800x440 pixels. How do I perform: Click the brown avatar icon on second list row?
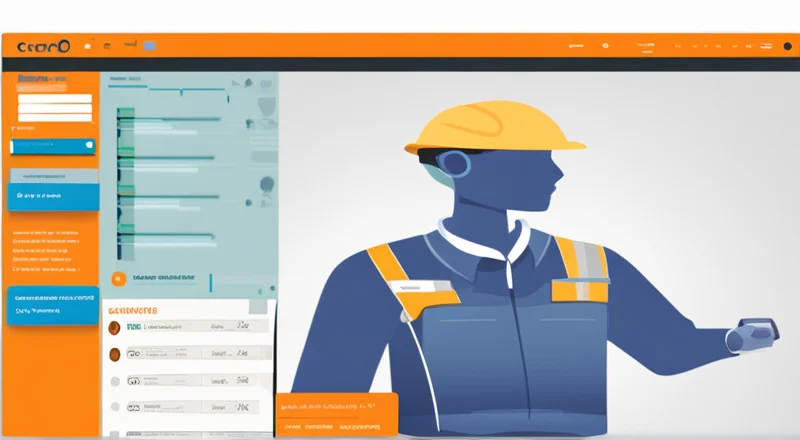[x=113, y=354]
